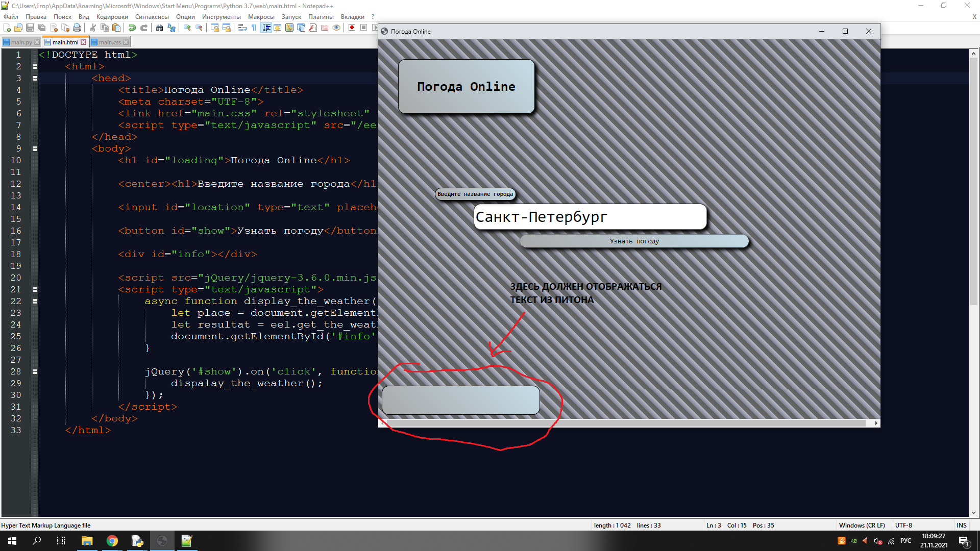This screenshot has height=551, width=980.
Task: Toggle the Indent Guide toolbar icon
Action: tap(266, 28)
